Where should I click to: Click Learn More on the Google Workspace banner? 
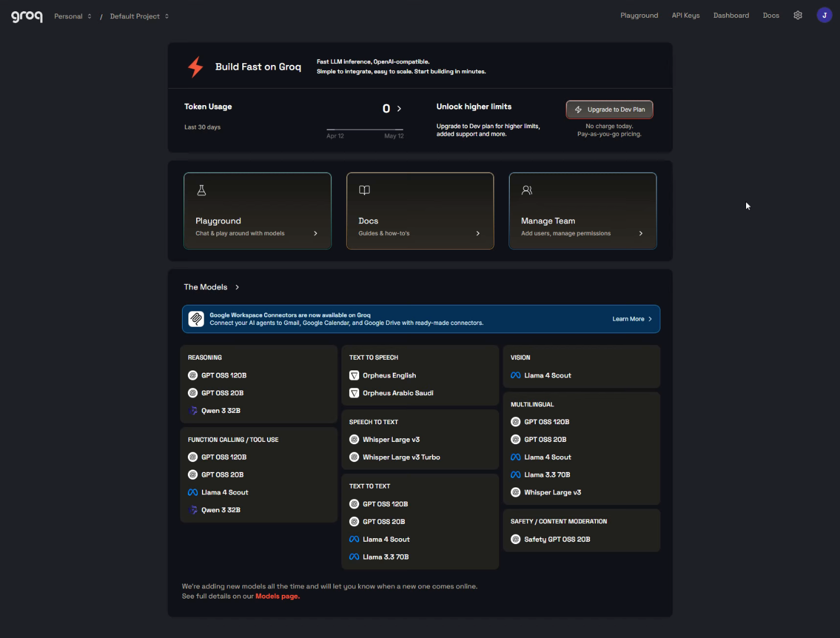point(632,319)
